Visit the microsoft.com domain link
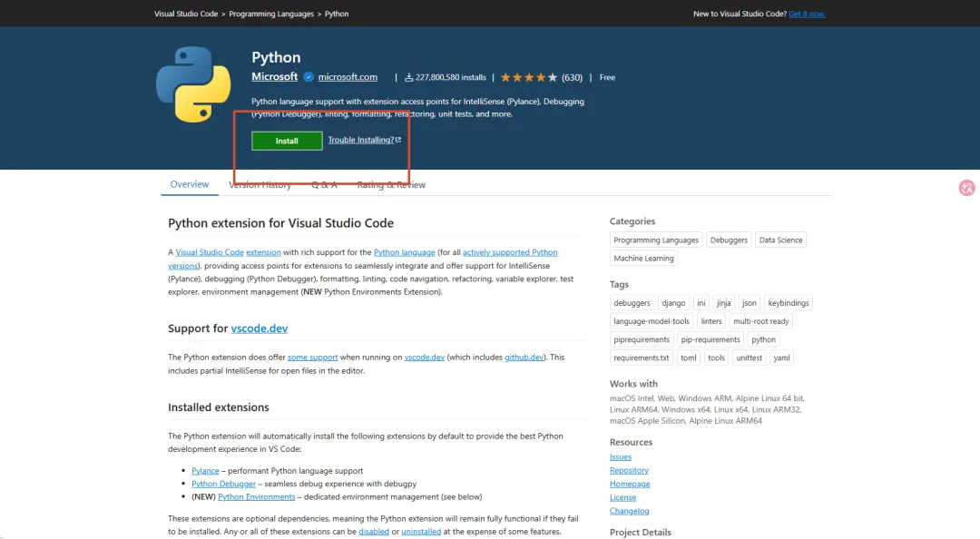 (348, 77)
